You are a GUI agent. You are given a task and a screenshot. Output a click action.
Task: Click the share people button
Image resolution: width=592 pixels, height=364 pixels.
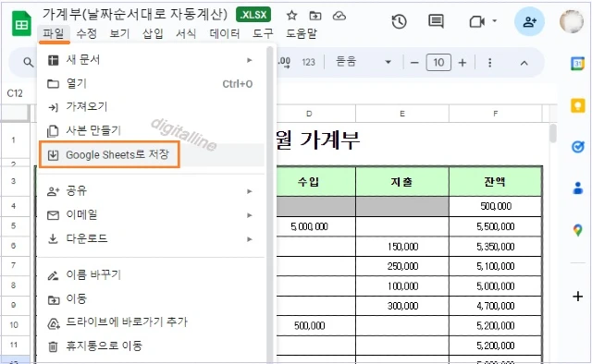(x=529, y=21)
